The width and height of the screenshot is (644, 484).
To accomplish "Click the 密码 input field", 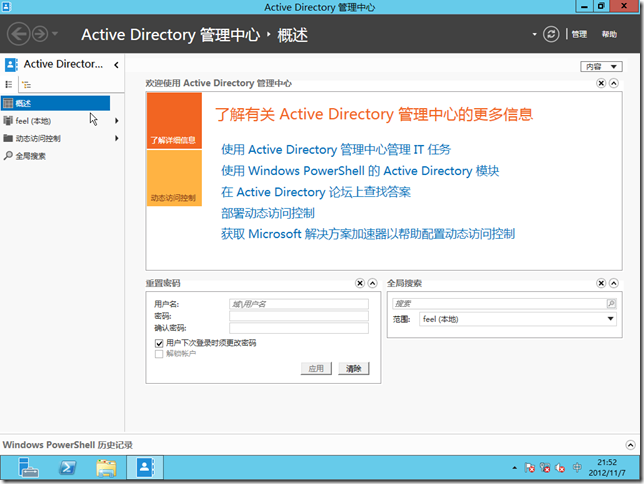I will click(x=299, y=316).
